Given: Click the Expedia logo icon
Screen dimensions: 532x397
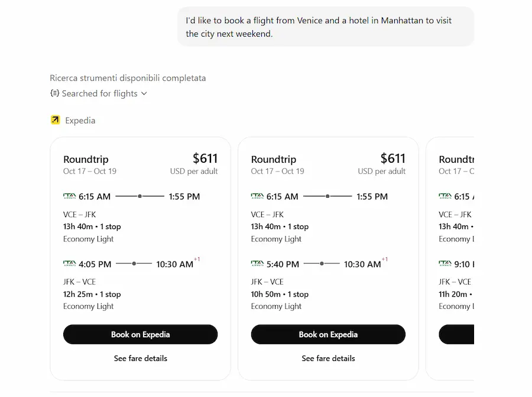Looking at the screenshot, I should (55, 120).
